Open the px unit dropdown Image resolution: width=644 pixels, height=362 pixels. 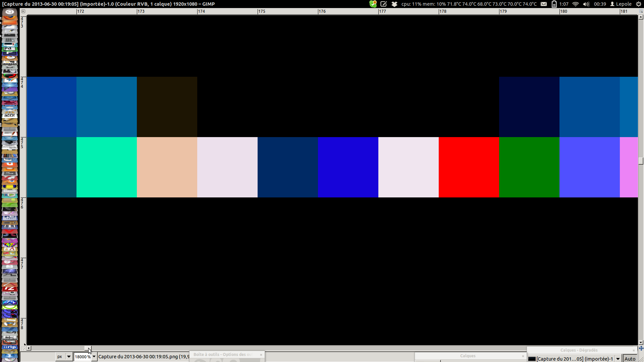pyautogui.click(x=69, y=357)
